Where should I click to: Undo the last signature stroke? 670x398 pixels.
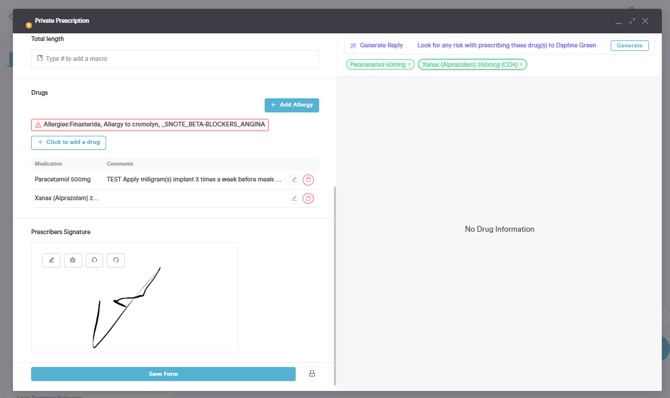coord(94,260)
